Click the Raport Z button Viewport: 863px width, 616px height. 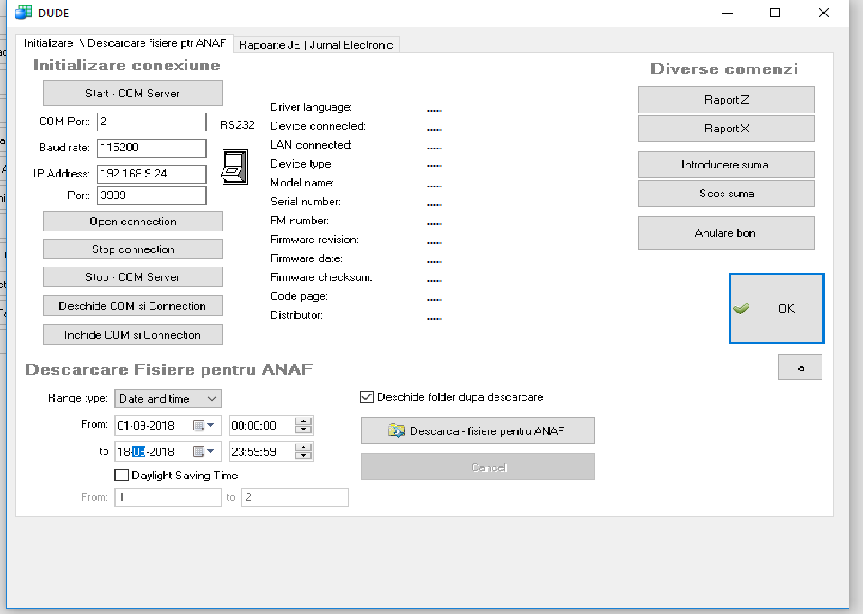click(x=726, y=100)
